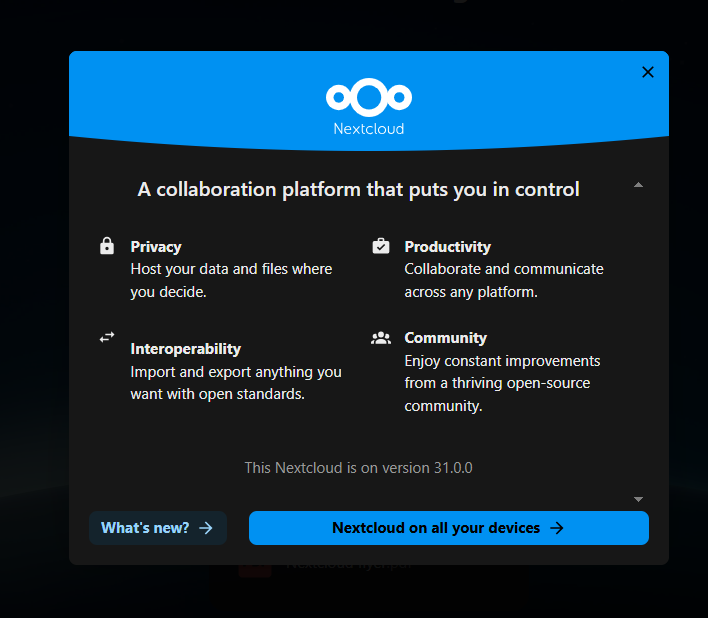Image resolution: width=708 pixels, height=618 pixels.
Task: Open the What's new? button
Action: pos(158,528)
